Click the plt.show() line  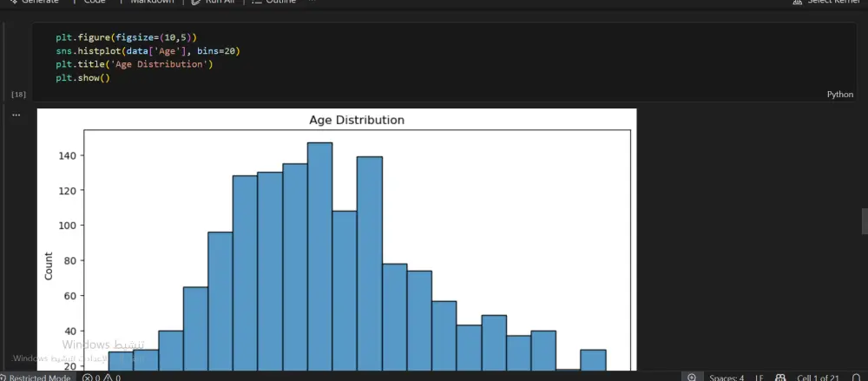pos(83,77)
